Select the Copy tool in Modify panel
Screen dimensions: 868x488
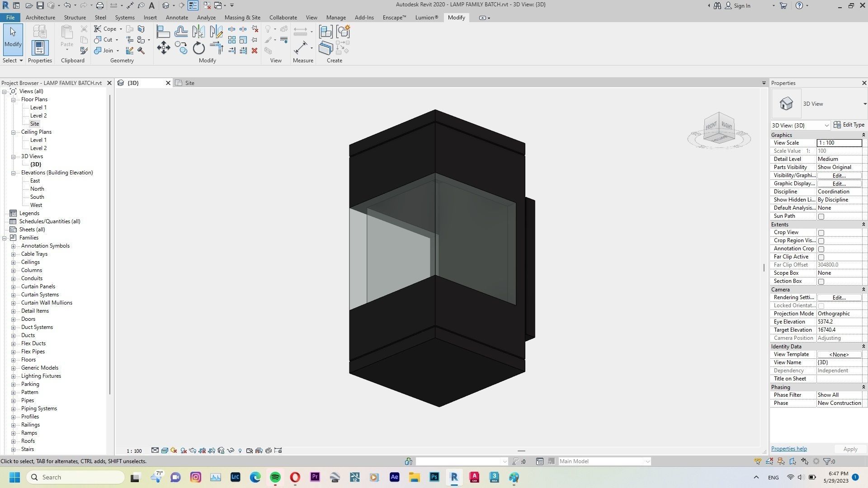pyautogui.click(x=181, y=48)
